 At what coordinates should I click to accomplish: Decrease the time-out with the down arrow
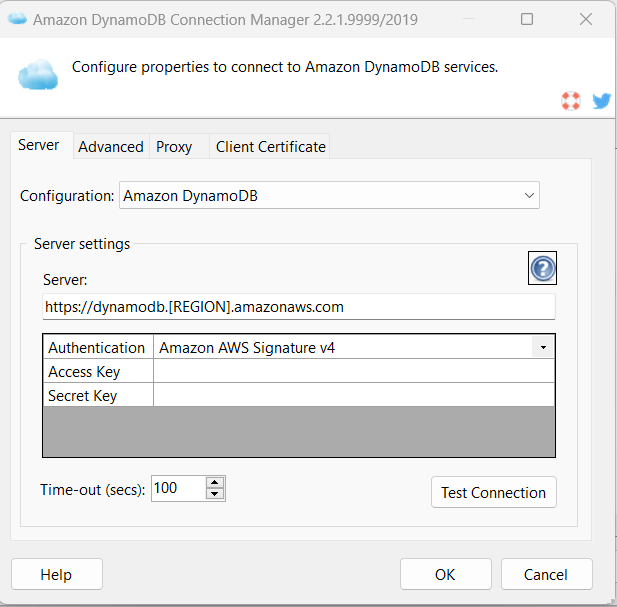[215, 494]
